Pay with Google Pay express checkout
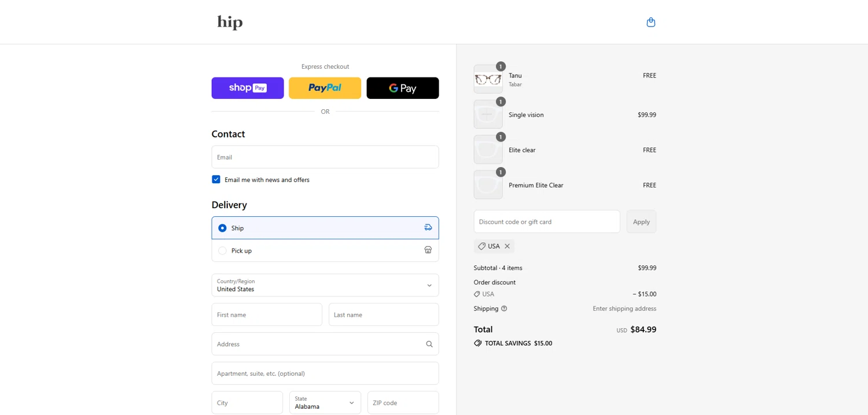 click(x=403, y=88)
